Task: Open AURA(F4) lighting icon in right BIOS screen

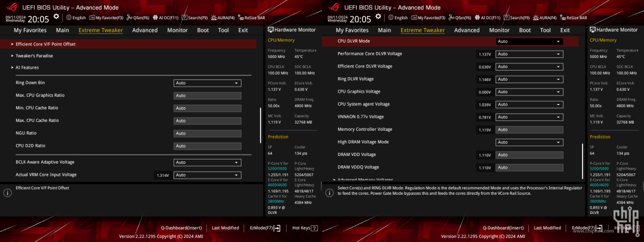Action: click(x=536, y=18)
